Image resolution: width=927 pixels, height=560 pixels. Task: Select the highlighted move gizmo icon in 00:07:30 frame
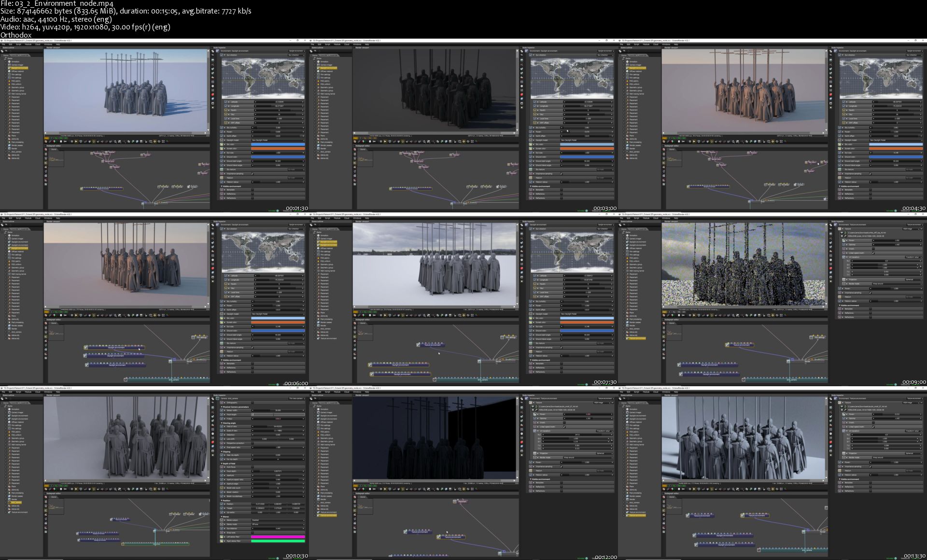(463, 315)
